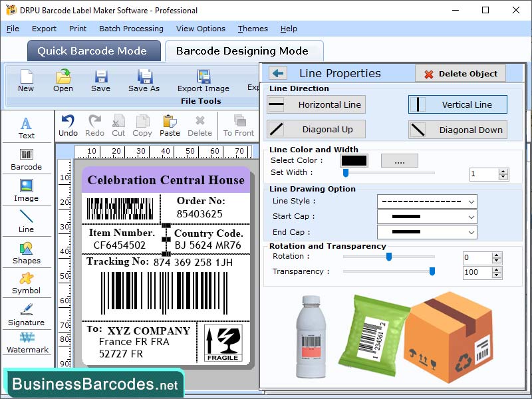Open the End Cap dropdown
This screenshot has height=399, width=532.
[x=426, y=232]
